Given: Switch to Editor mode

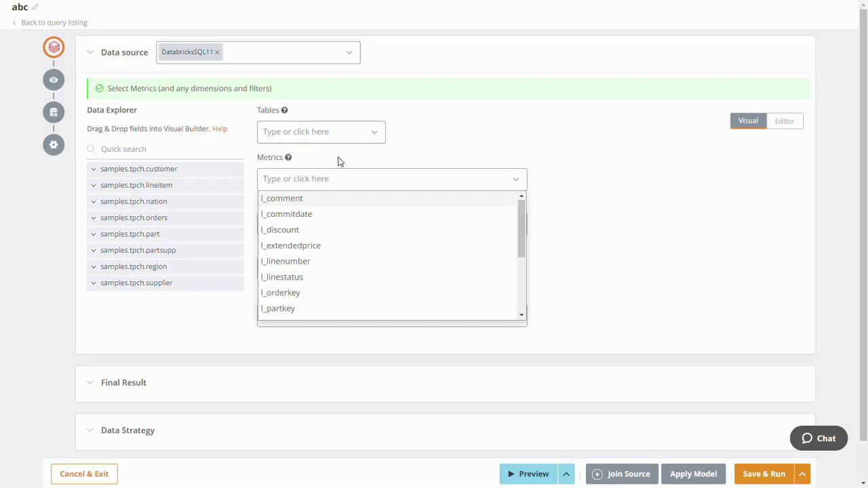Looking at the screenshot, I should (785, 121).
